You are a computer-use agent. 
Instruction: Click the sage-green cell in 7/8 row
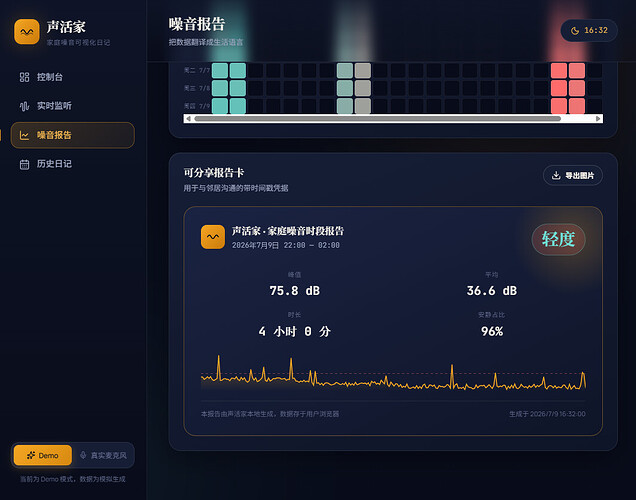point(345,88)
